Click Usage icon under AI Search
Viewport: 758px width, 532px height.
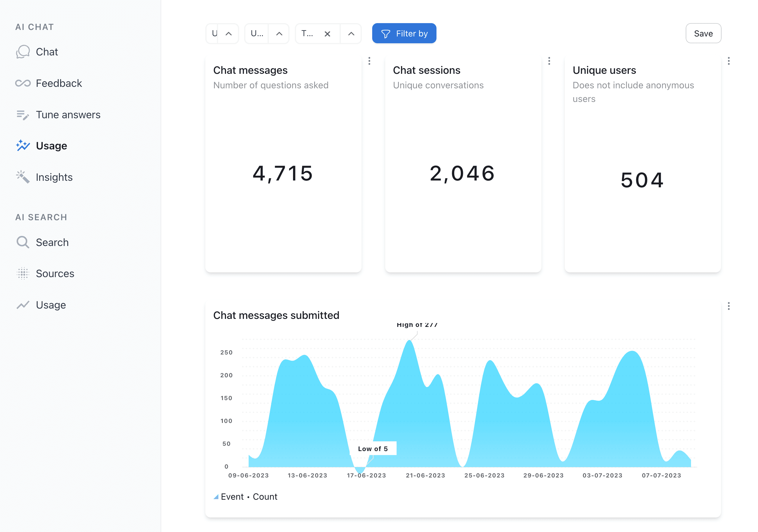(x=23, y=304)
